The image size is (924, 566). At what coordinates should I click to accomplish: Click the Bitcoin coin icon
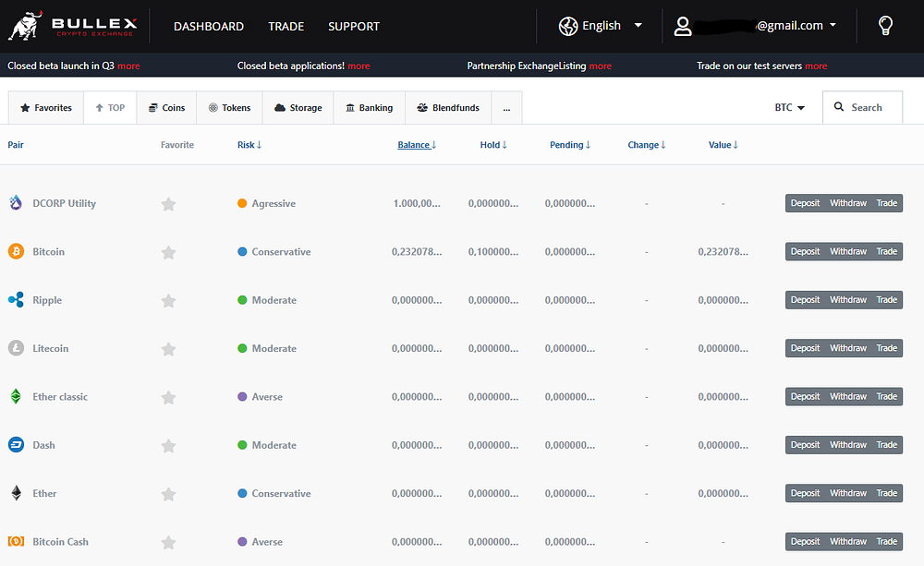tap(16, 251)
